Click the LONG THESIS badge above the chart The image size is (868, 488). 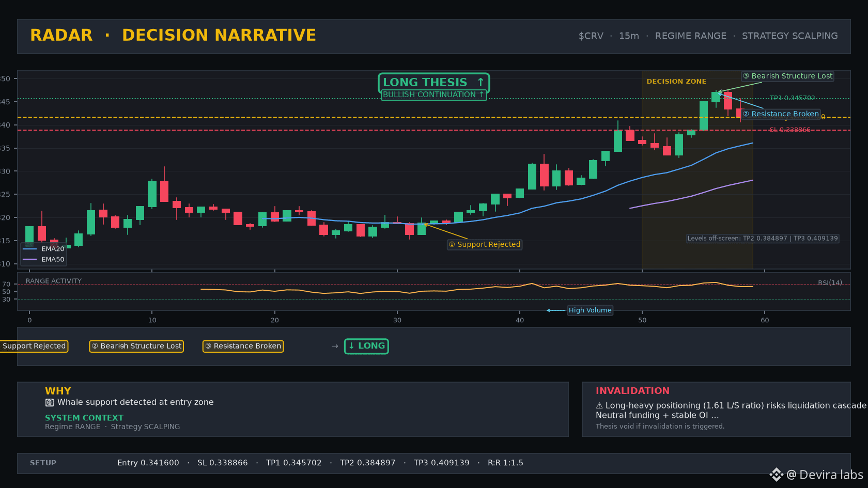(x=433, y=83)
